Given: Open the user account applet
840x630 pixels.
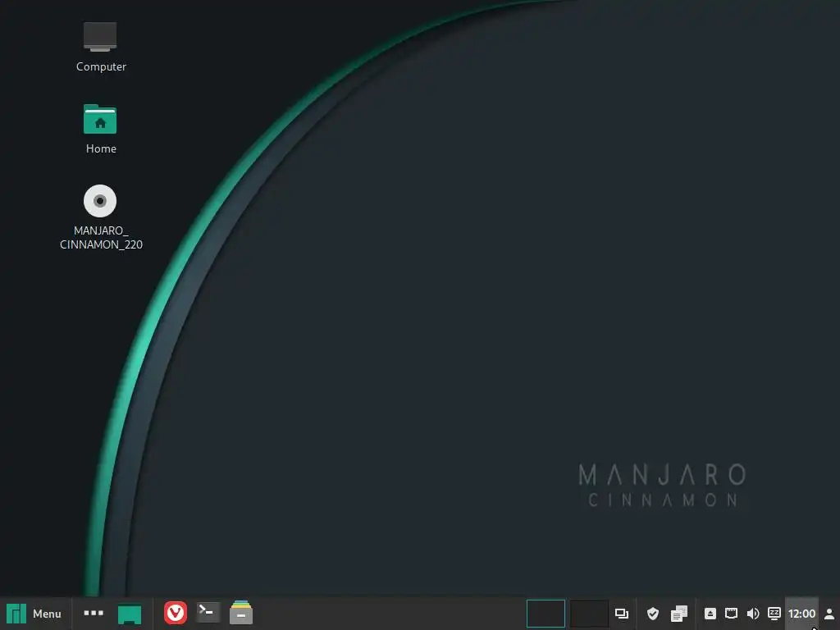Looking at the screenshot, I should (829, 614).
